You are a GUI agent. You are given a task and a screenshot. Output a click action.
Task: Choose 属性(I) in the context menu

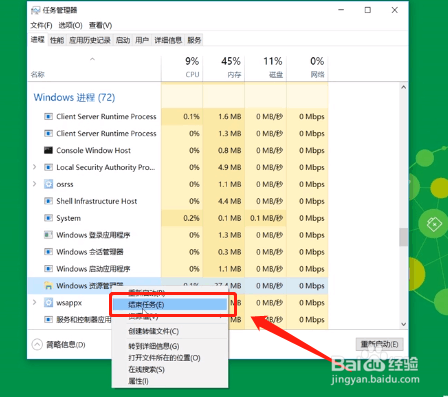[170, 381]
